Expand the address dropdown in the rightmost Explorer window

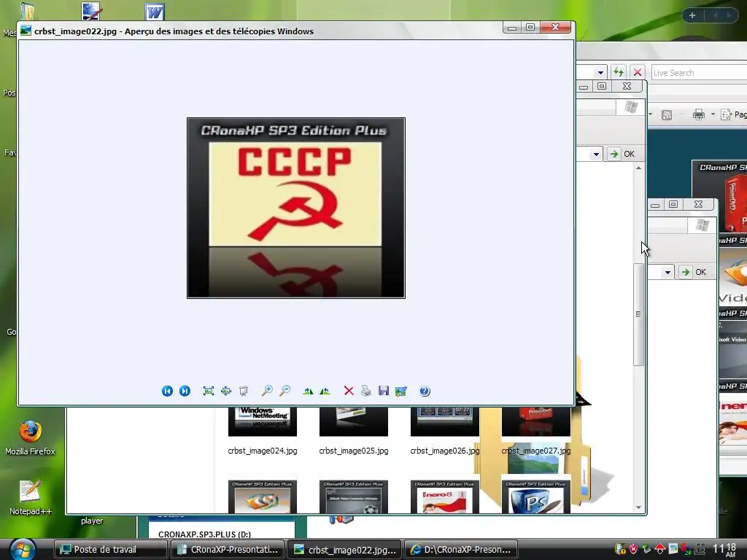667,273
